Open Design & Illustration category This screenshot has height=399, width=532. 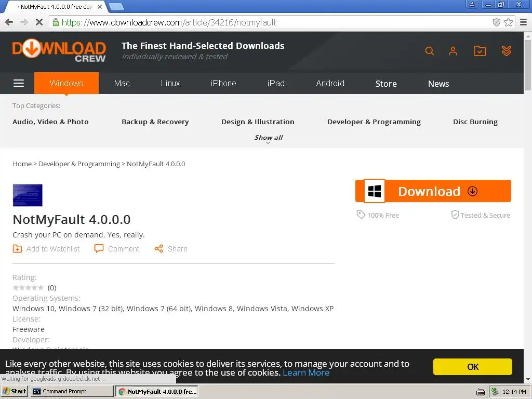coord(258,122)
